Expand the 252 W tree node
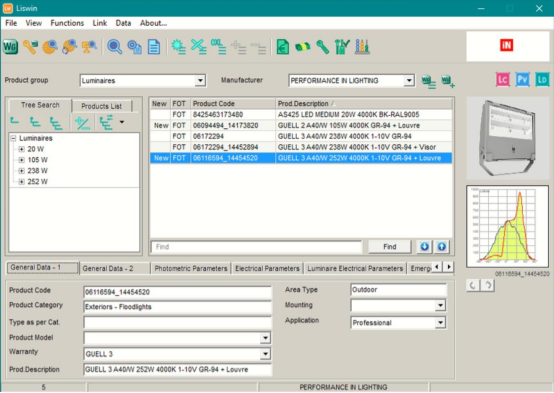554x393 pixels. 22,182
